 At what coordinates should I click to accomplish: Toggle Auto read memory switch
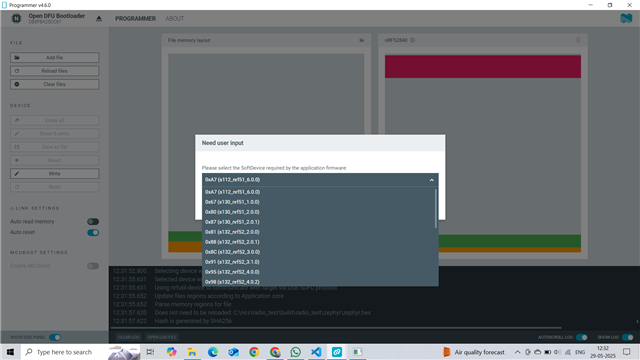pyautogui.click(x=93, y=222)
